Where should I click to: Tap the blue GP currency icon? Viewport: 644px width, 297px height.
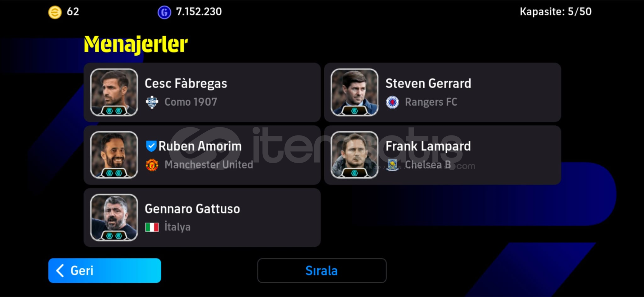[164, 12]
